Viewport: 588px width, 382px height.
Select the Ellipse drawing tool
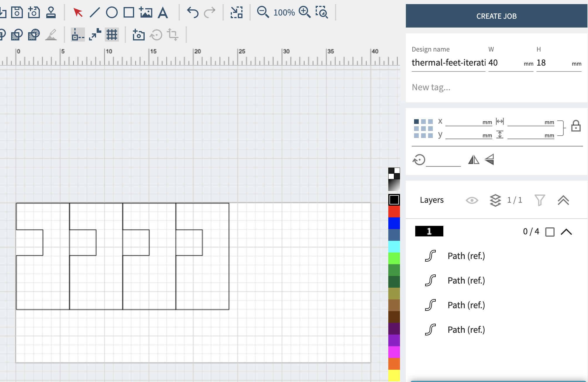click(x=112, y=13)
